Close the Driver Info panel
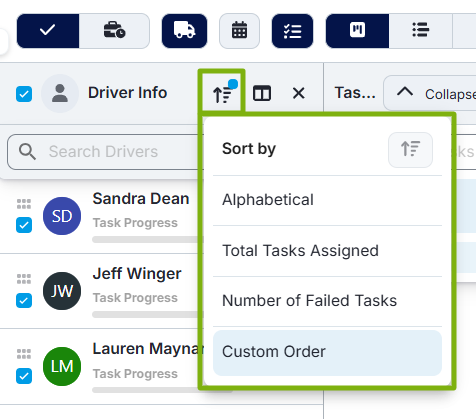This screenshot has width=476, height=419. click(x=299, y=93)
